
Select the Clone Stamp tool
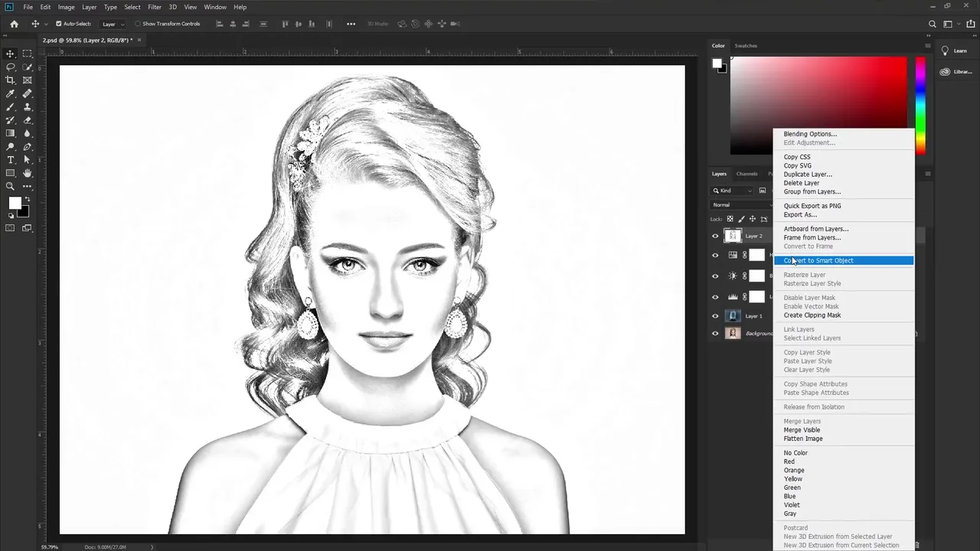[28, 106]
